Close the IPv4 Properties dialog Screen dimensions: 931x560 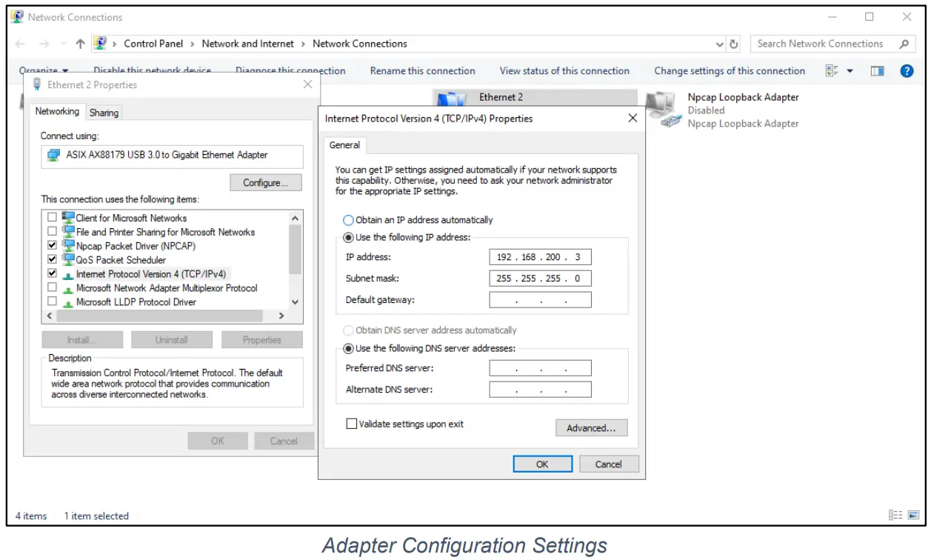point(633,118)
